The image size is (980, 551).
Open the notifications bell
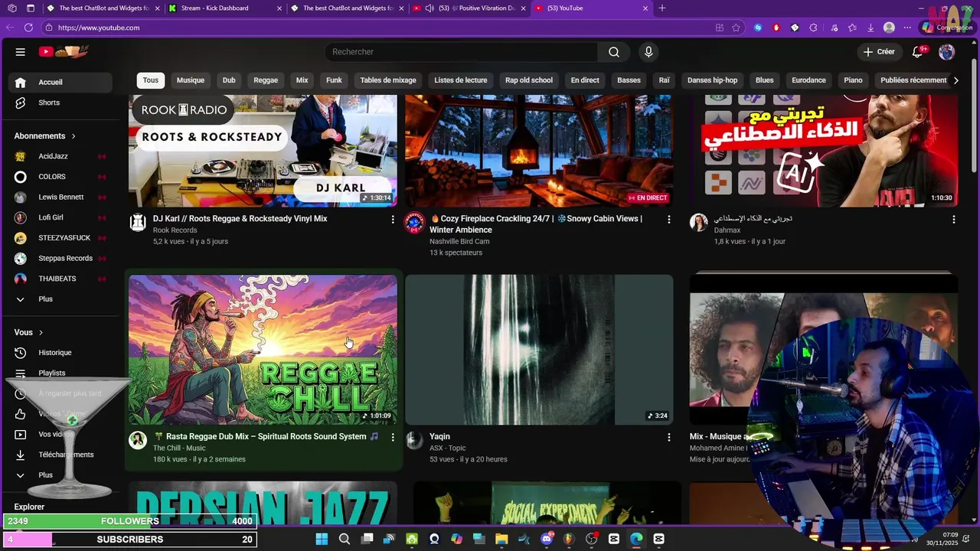[918, 52]
